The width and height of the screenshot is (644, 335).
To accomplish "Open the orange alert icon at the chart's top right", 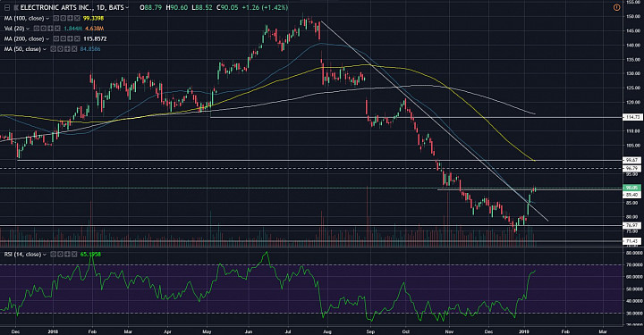I will click(616, 7).
